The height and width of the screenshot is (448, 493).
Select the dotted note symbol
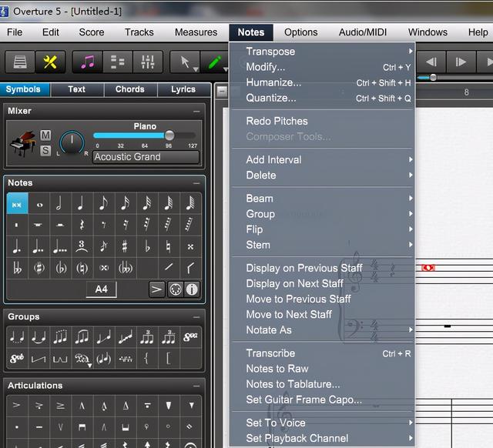click(17, 246)
